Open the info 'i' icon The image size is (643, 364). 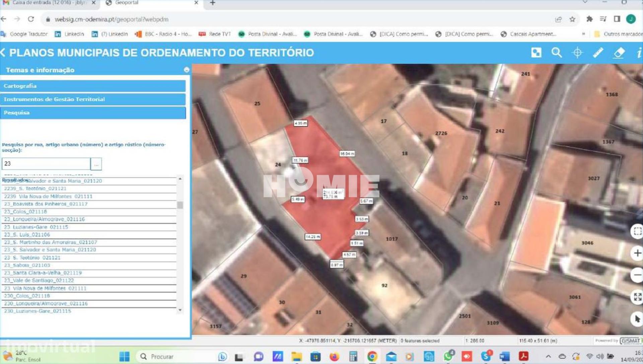639,53
